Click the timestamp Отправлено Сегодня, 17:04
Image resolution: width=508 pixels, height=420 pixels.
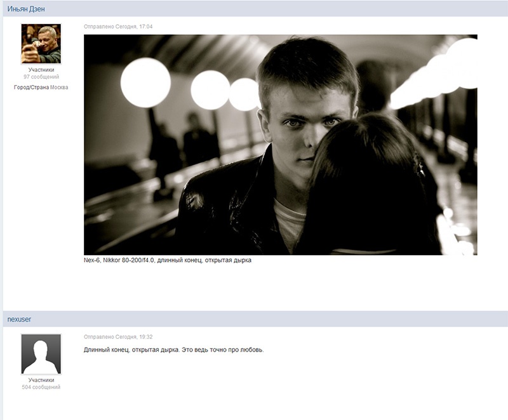click(x=118, y=27)
